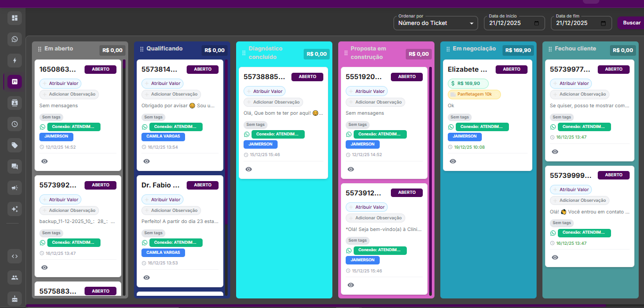Image resolution: width=644 pixels, height=308 pixels.
Task: Open the contacts icon in the sidebar
Action: [15, 102]
